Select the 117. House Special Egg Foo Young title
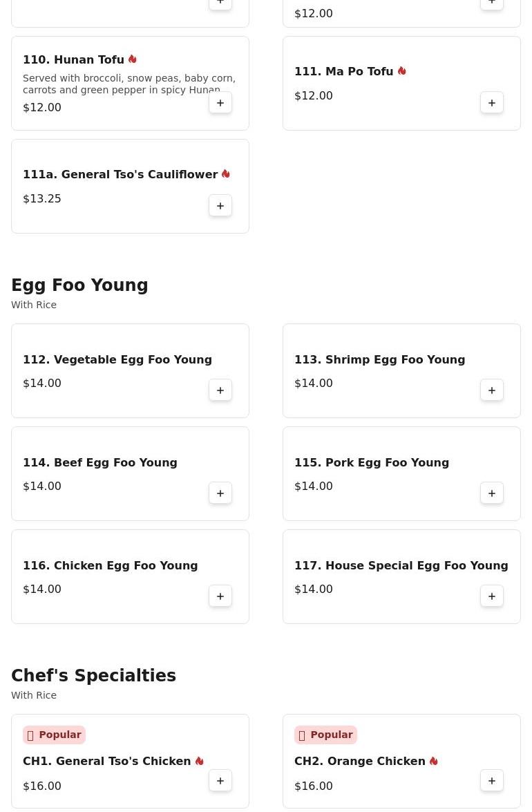Image resolution: width=532 pixels, height=812 pixels. 401,565
